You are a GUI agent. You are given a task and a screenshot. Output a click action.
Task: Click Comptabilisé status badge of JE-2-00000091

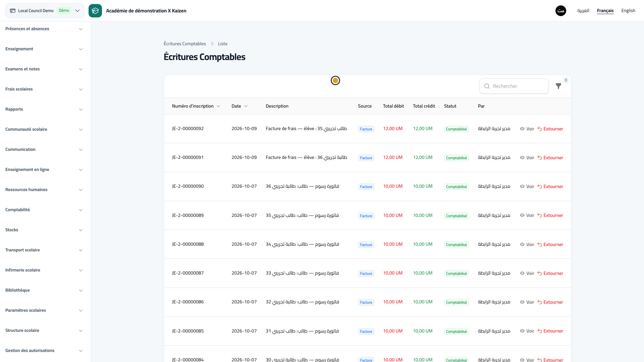(456, 158)
